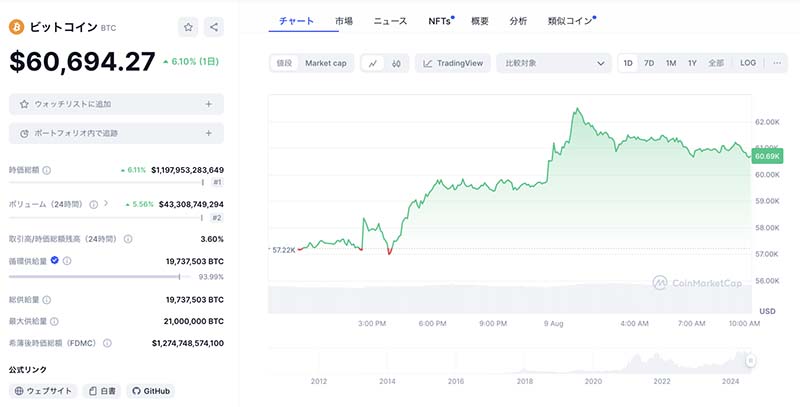Star Bitcoin with the favorite icon button
This screenshot has height=407, width=800.
tap(188, 27)
